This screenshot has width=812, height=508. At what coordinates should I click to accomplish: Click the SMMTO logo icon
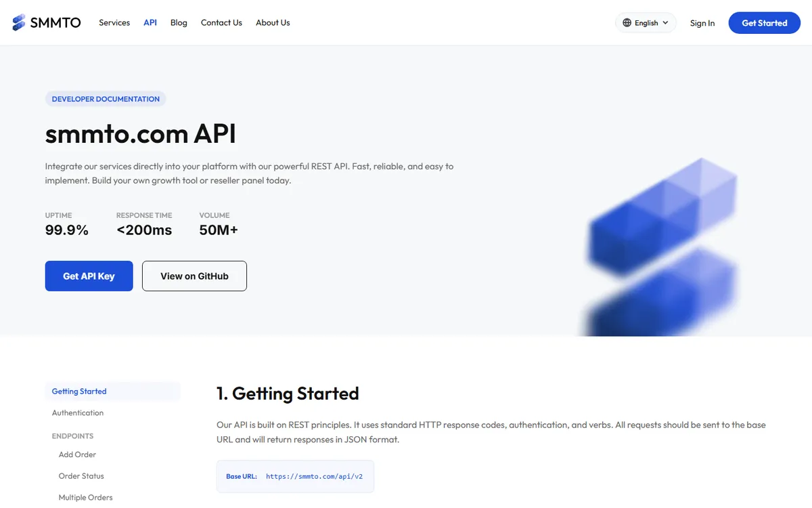(x=19, y=22)
